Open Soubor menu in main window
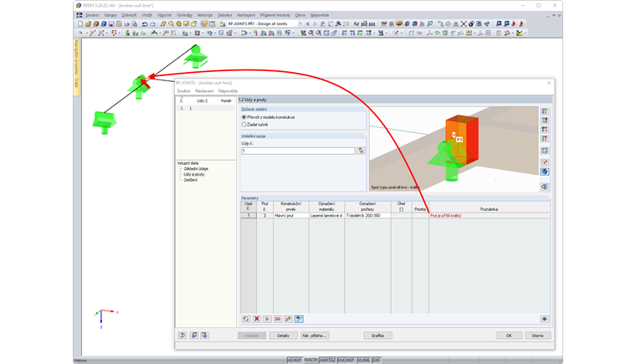The width and height of the screenshot is (636, 364). click(92, 15)
